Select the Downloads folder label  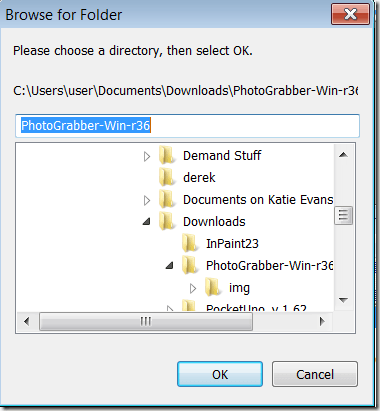(x=214, y=222)
